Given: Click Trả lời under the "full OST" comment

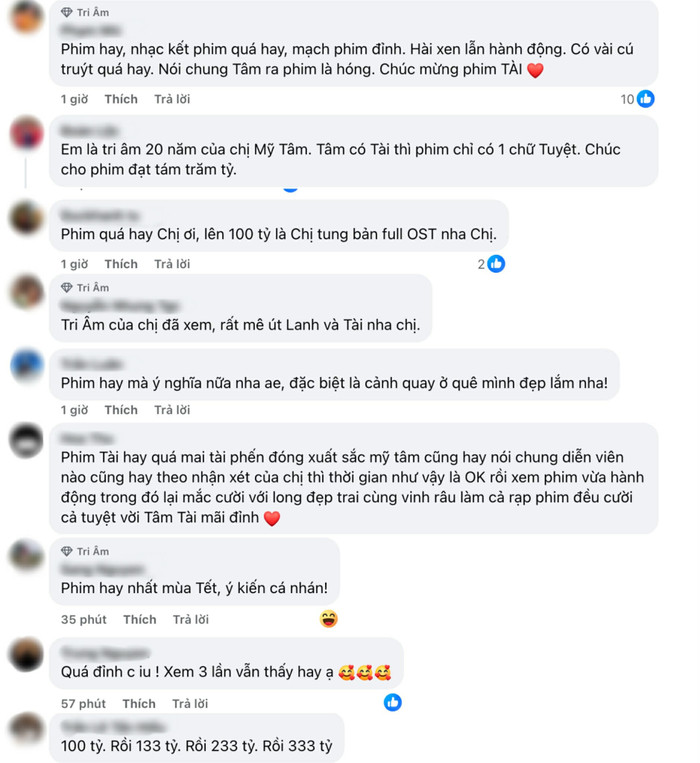Looking at the screenshot, I should (172, 264).
